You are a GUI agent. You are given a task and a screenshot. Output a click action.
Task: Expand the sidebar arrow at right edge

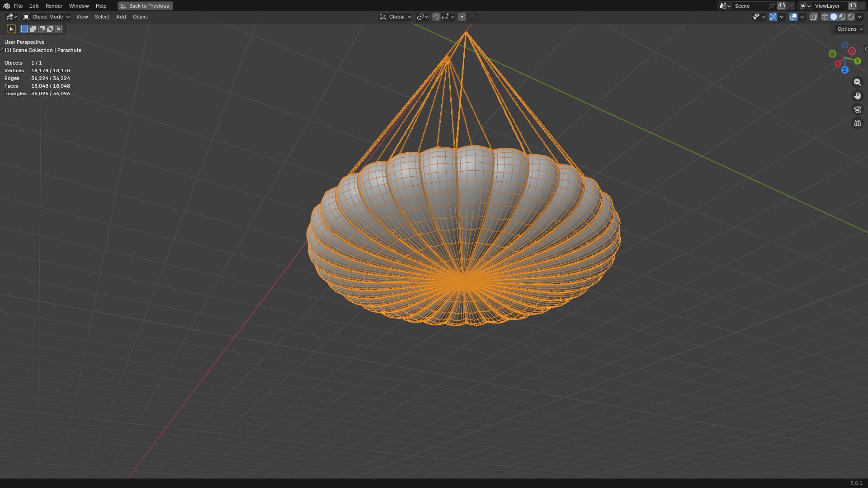click(x=865, y=49)
